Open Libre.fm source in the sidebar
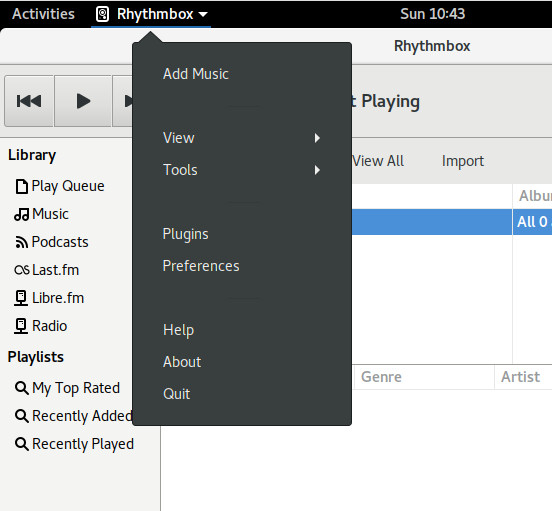 [x=49, y=298]
